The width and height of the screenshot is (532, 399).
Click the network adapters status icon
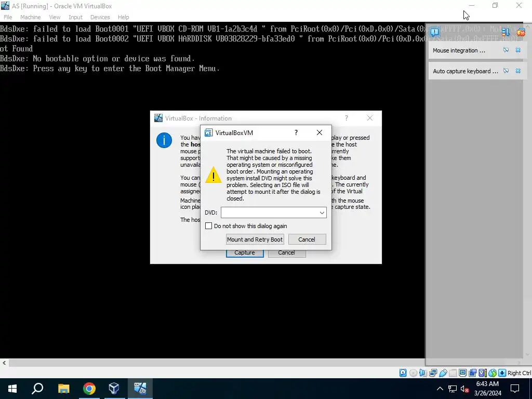click(x=433, y=373)
